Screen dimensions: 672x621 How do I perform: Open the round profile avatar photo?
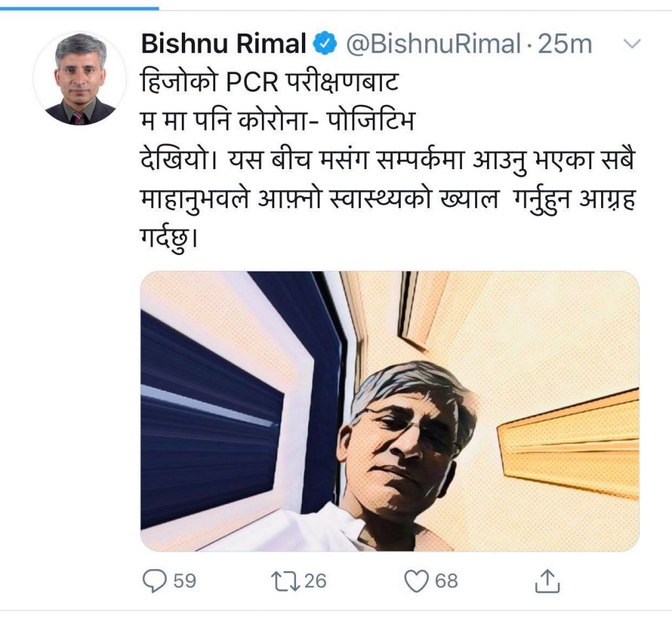79,79
